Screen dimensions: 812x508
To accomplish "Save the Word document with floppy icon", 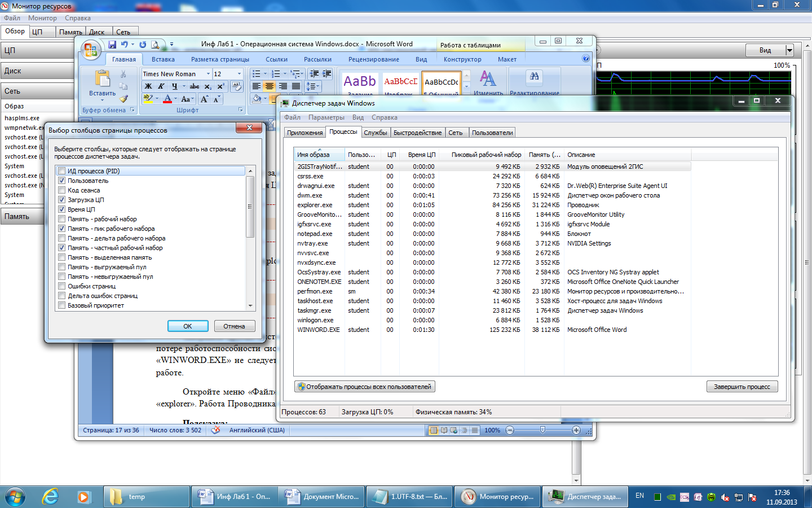I will coord(112,45).
